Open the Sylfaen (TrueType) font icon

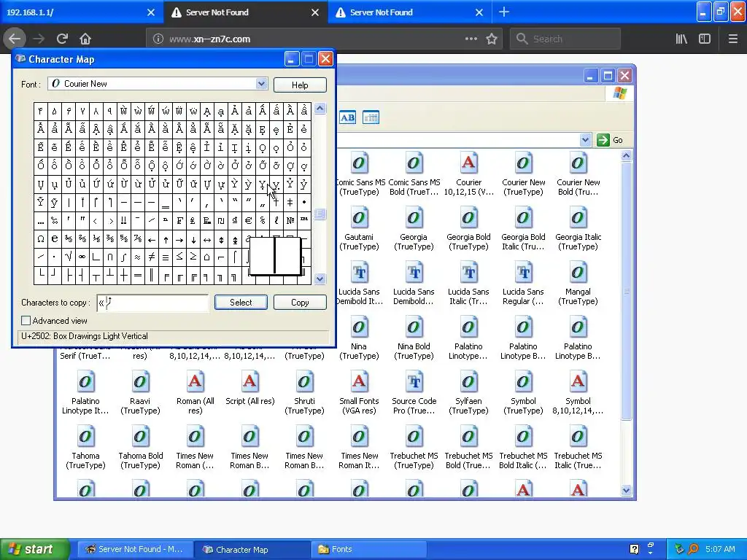468,382
